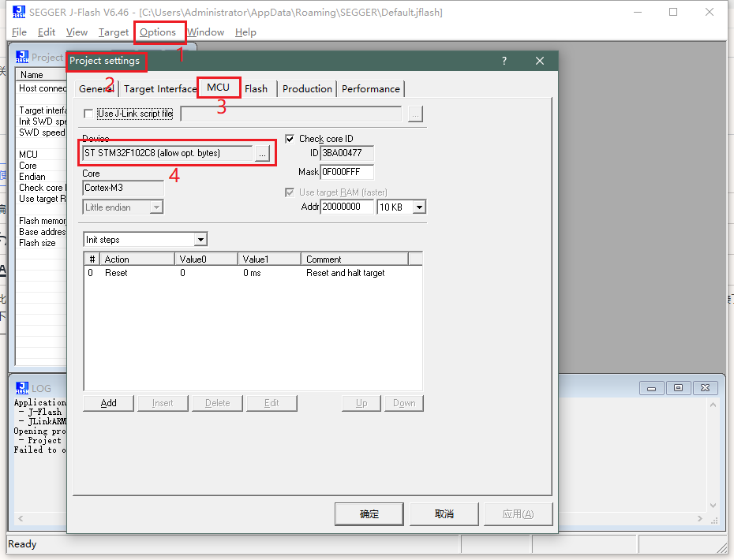Click the core ID field 3BA00477

click(x=346, y=153)
